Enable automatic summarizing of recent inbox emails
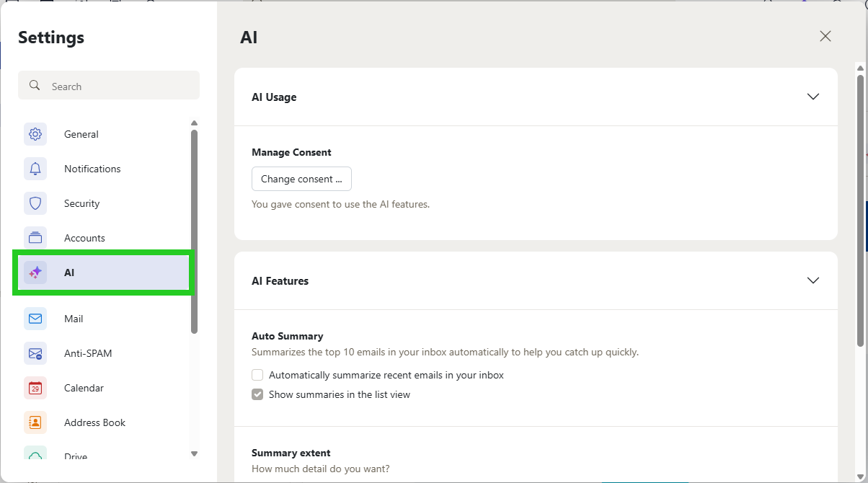The image size is (868, 483). 257,375
